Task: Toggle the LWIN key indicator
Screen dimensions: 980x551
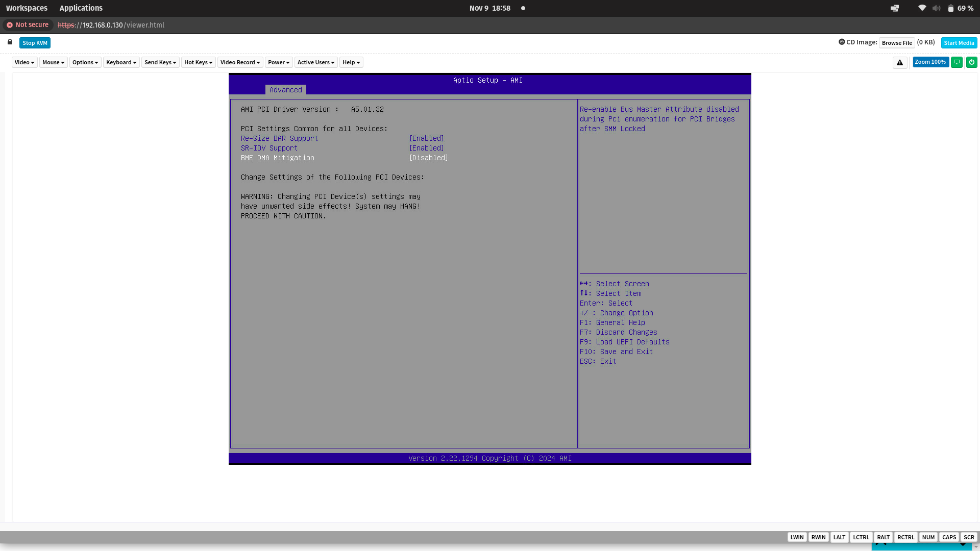Action: 797,537
